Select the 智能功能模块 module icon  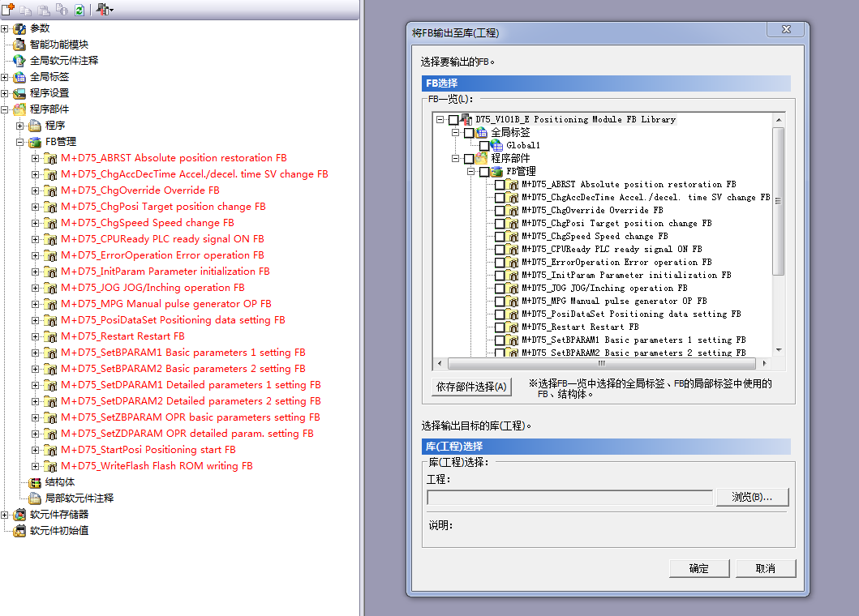point(19,45)
